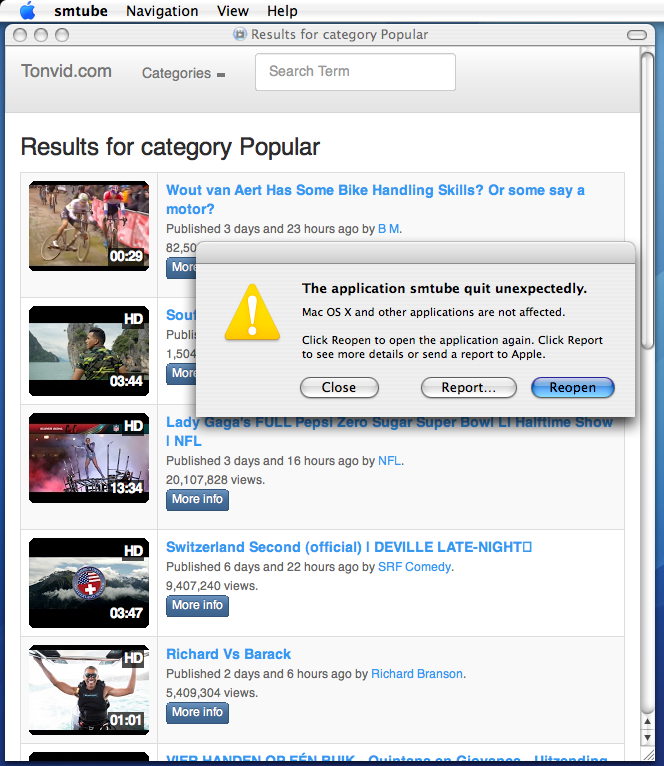
Task: Click More info for Switzerland Second video
Action: [x=197, y=605]
